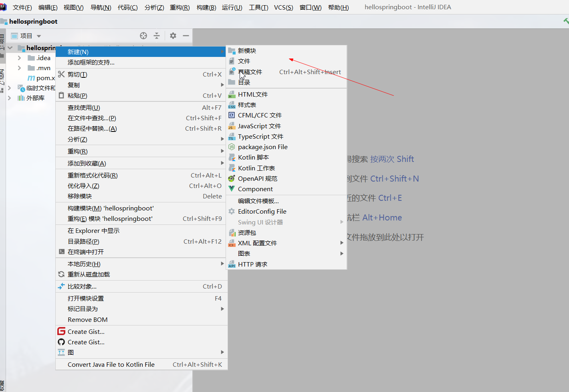Click the OpenAPI 规范 icon
The image size is (569, 392).
tap(232, 178)
